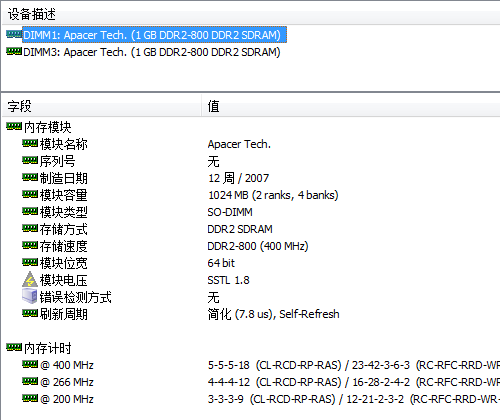Click the 值 column header
The image size is (500, 420).
(213, 106)
